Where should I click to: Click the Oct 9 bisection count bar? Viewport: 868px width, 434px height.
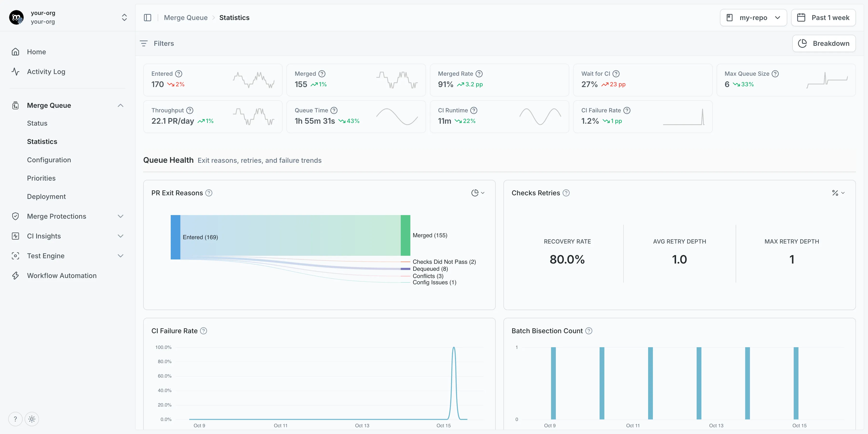553,383
